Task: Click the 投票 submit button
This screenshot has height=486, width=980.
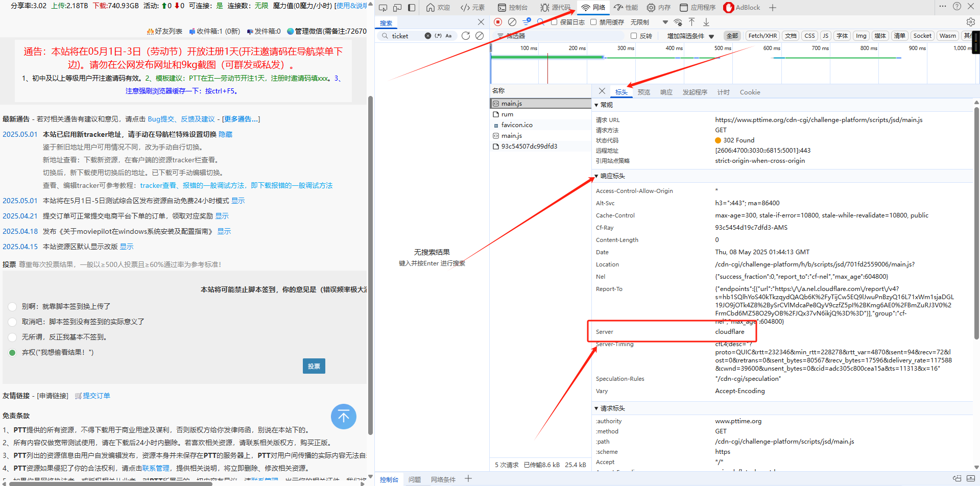Action: pyautogui.click(x=314, y=366)
